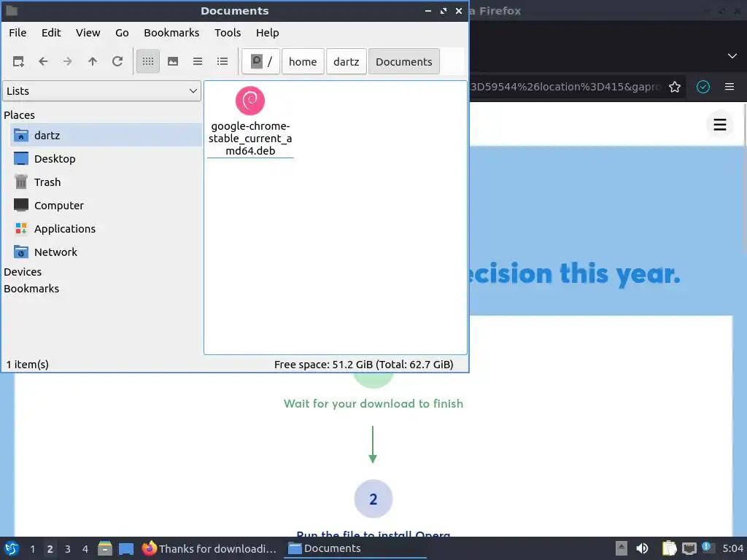Bookmark the page with Firefox star icon
The height and width of the screenshot is (560, 747).
click(x=675, y=87)
